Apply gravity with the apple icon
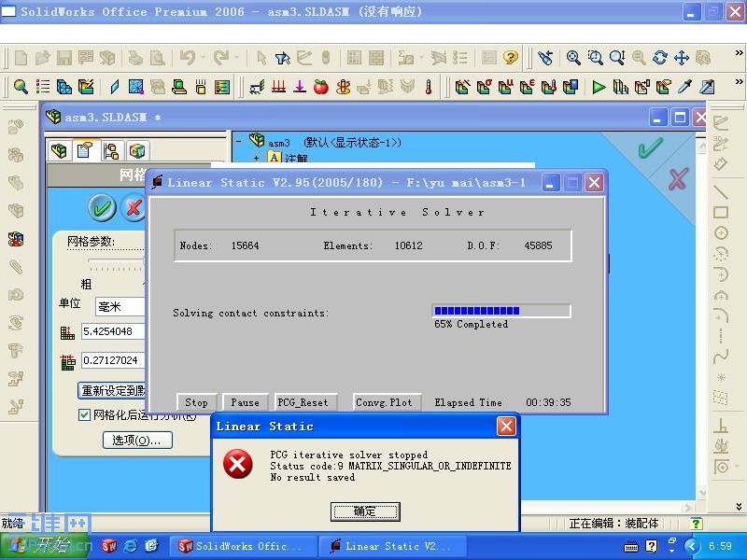 (321, 87)
